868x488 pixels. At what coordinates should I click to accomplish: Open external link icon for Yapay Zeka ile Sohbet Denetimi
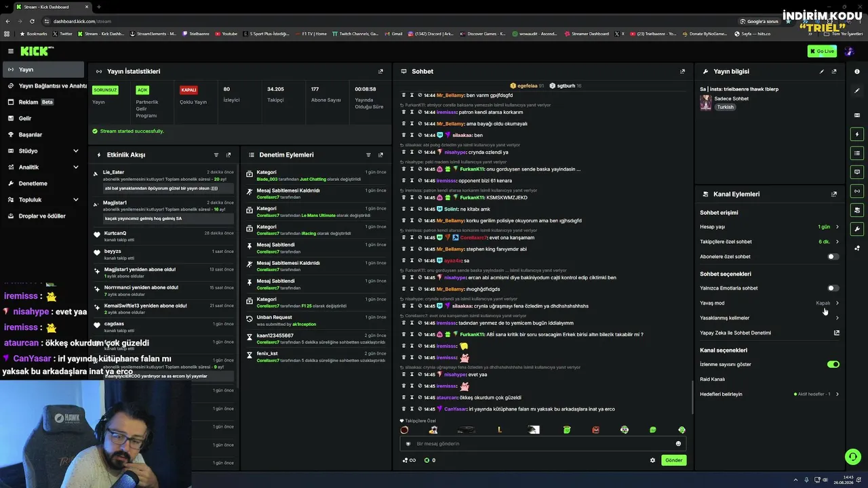pos(836,333)
